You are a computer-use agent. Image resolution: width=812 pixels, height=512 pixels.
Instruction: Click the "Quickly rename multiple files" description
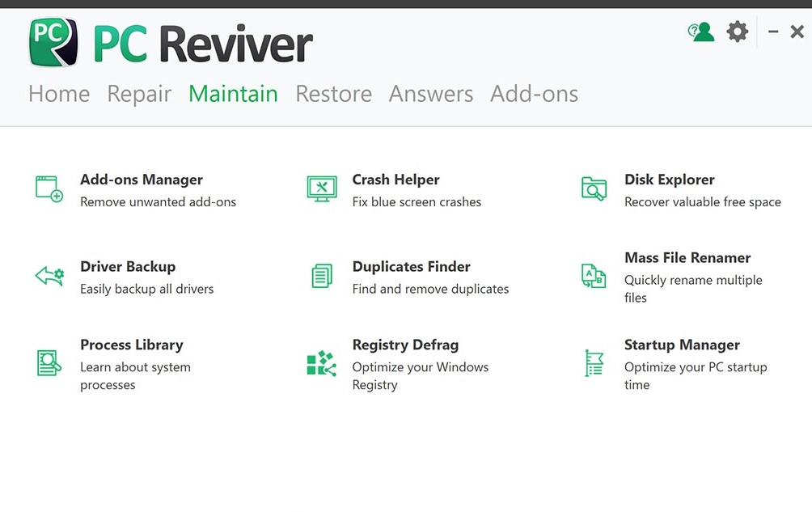tap(693, 289)
